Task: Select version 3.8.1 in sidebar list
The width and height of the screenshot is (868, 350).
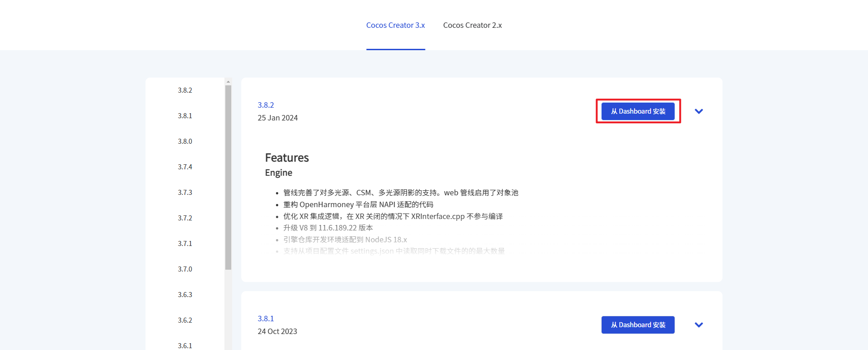Action: coord(185,116)
